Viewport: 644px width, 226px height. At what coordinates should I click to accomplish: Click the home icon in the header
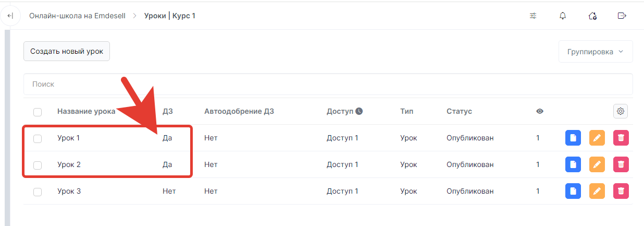click(592, 16)
